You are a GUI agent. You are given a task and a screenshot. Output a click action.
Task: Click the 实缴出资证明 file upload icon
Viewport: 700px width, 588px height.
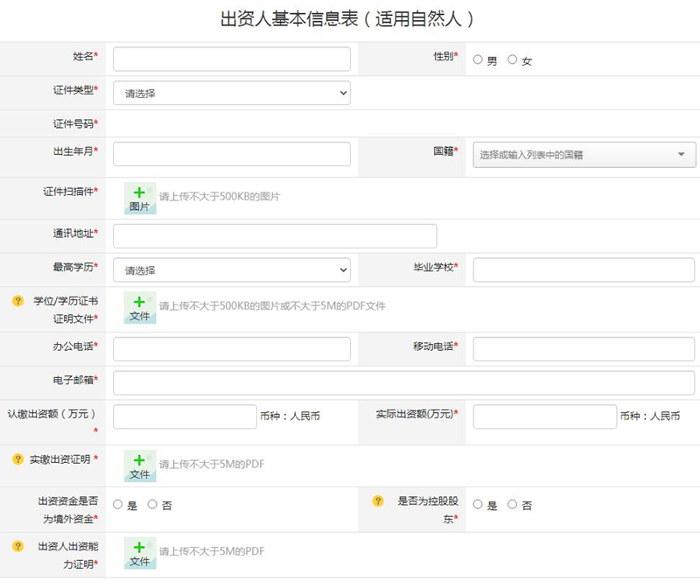[139, 465]
